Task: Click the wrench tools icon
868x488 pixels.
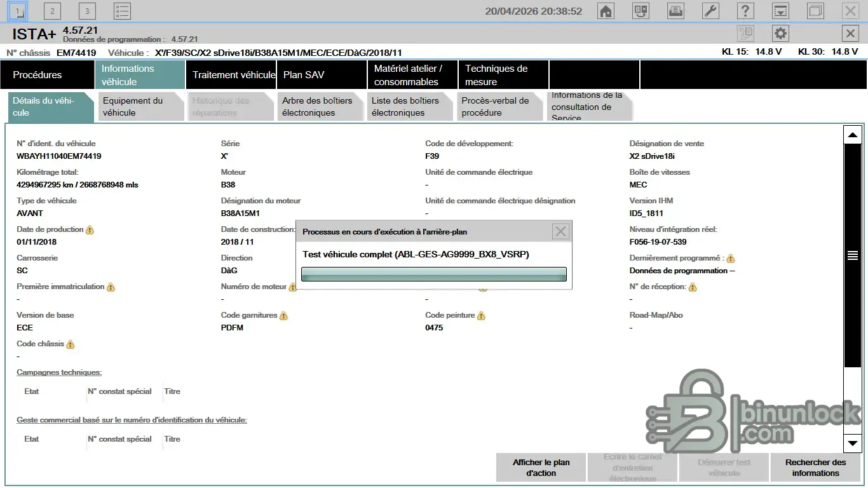Action: (710, 11)
